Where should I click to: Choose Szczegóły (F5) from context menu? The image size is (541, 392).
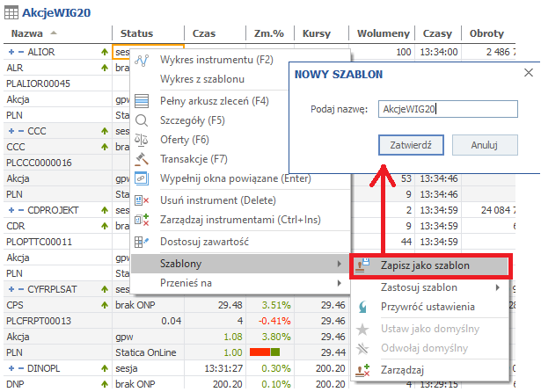pyautogui.click(x=193, y=120)
